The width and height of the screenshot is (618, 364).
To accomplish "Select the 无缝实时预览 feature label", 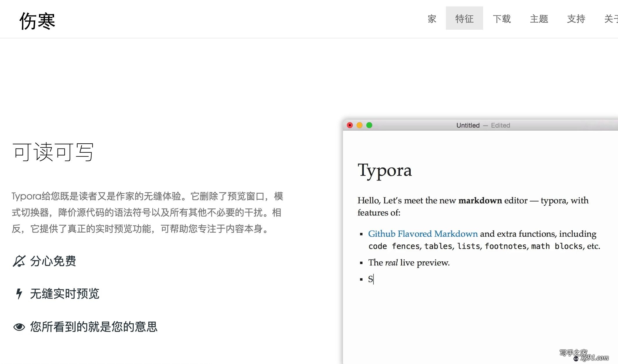I will 65,294.
